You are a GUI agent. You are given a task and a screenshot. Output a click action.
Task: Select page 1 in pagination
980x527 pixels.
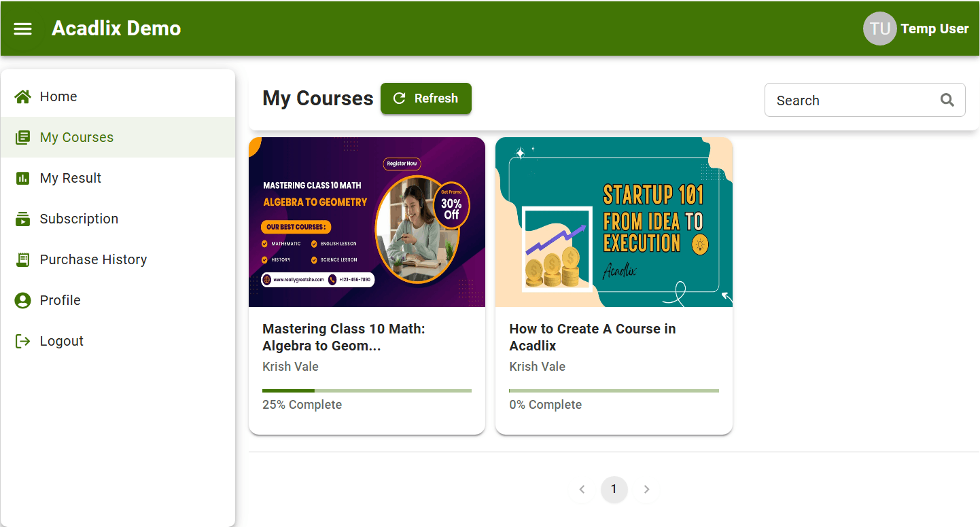pyautogui.click(x=614, y=489)
